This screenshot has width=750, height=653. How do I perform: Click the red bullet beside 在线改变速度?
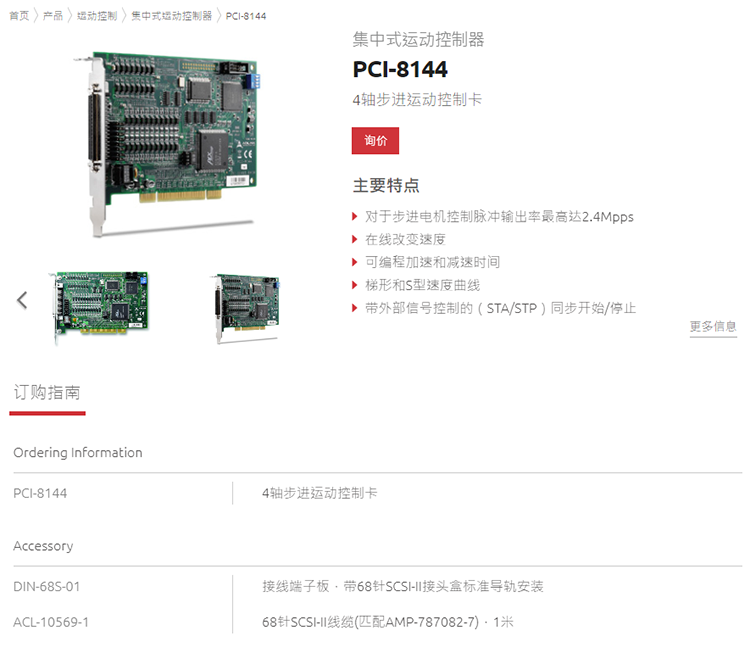click(x=354, y=239)
